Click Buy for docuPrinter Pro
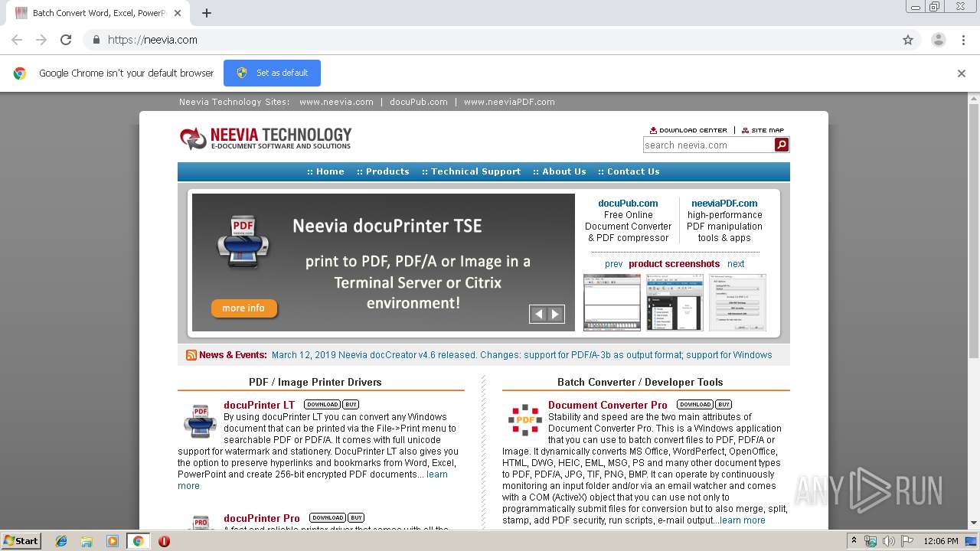The width and height of the screenshot is (980, 551). click(356, 518)
